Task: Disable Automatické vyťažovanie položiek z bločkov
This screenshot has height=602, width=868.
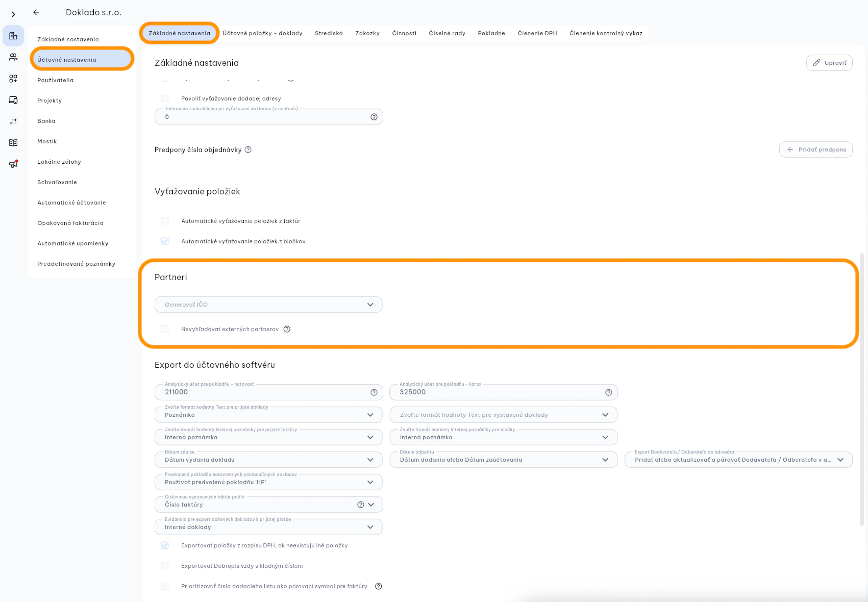Action: (x=165, y=241)
